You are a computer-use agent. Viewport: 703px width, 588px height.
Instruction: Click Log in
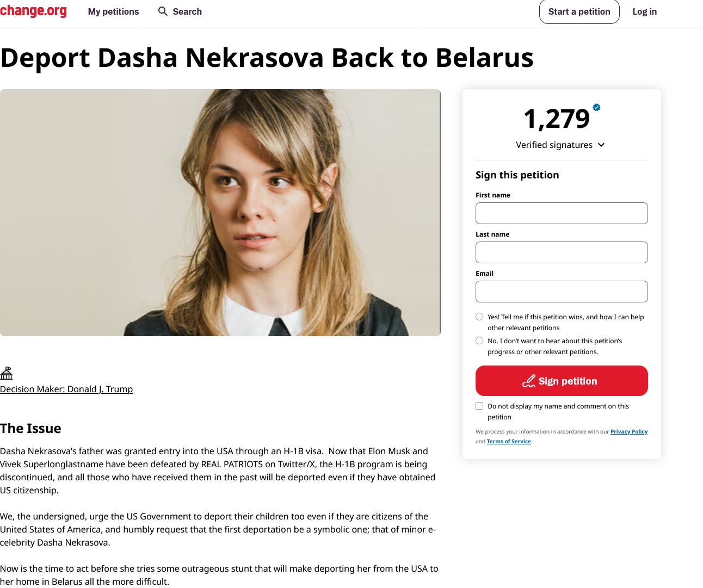click(645, 11)
